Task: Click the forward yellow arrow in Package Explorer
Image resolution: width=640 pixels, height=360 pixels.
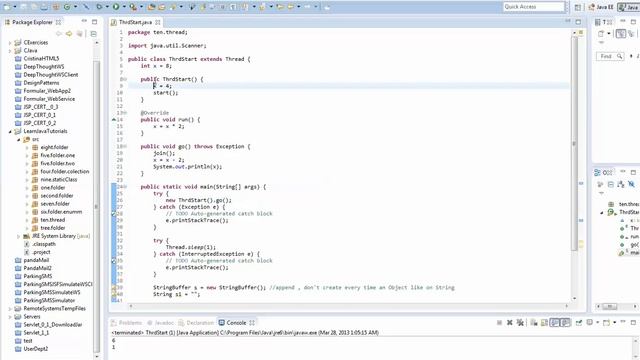Action: tap(69, 34)
